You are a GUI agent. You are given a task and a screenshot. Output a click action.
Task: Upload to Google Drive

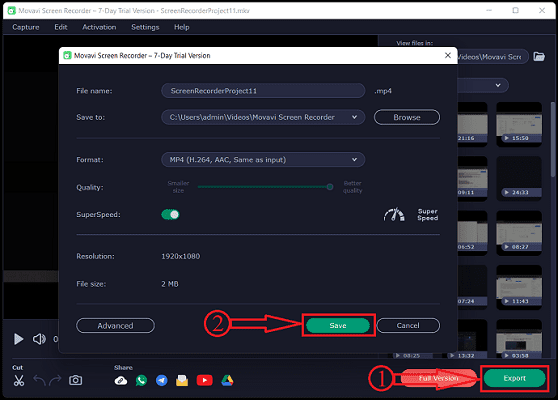click(227, 380)
